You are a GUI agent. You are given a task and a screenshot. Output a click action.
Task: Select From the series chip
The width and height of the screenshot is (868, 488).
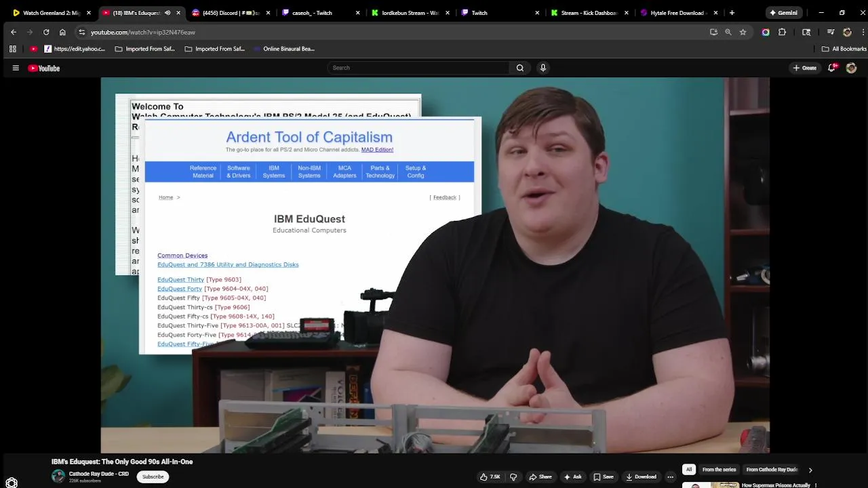point(719,469)
